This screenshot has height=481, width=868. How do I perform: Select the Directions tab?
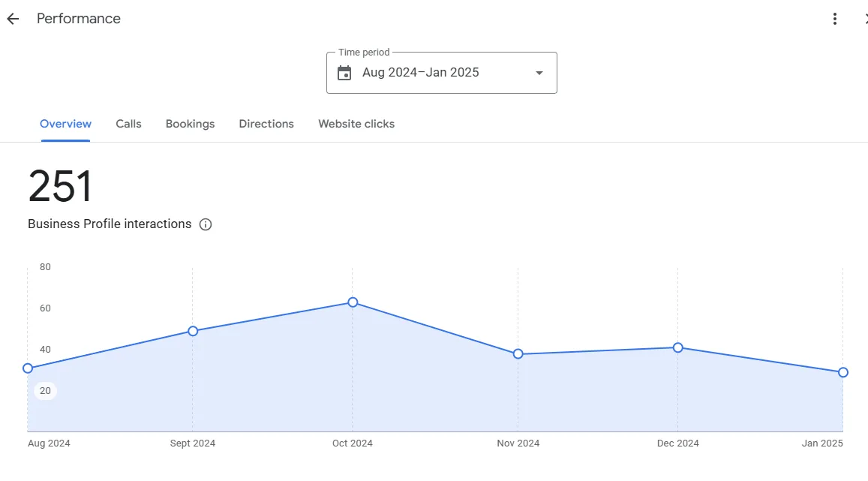[266, 124]
